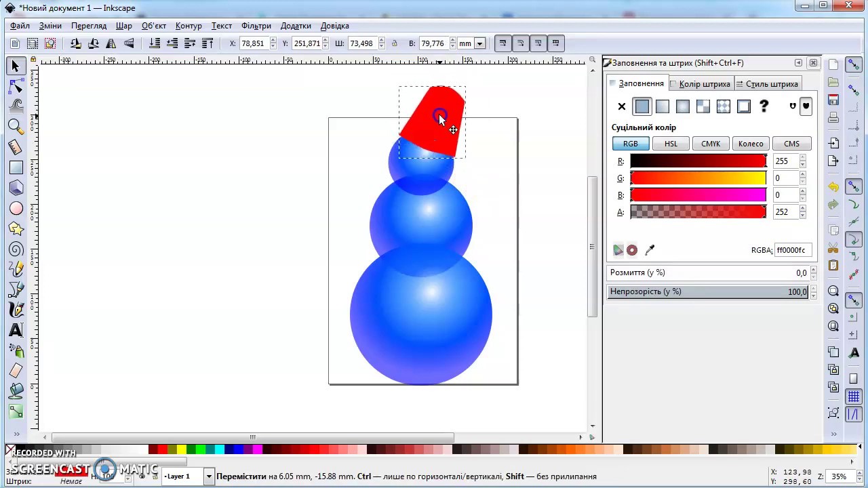The image size is (868, 488).
Task: Click the alpha channel slider
Action: (698, 212)
